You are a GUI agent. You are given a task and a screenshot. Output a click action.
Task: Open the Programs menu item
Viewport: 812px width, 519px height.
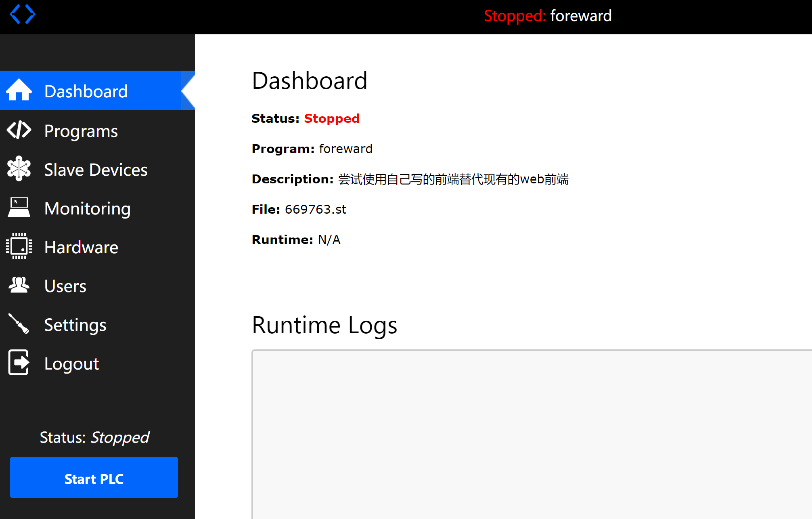(x=81, y=131)
